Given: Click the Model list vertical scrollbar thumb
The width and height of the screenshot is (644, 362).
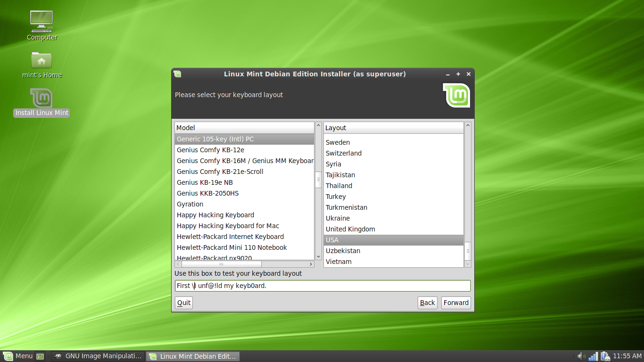Looking at the screenshot, I should tap(318, 180).
